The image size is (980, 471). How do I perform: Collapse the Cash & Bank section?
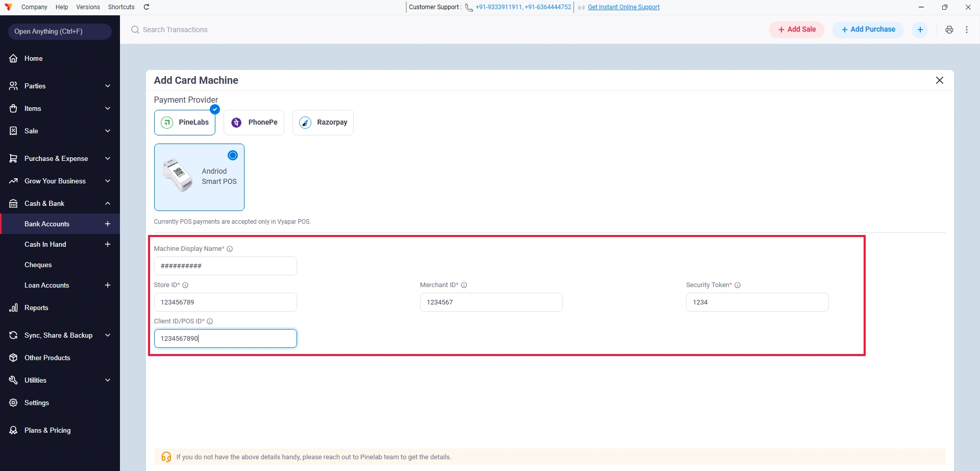click(60, 203)
